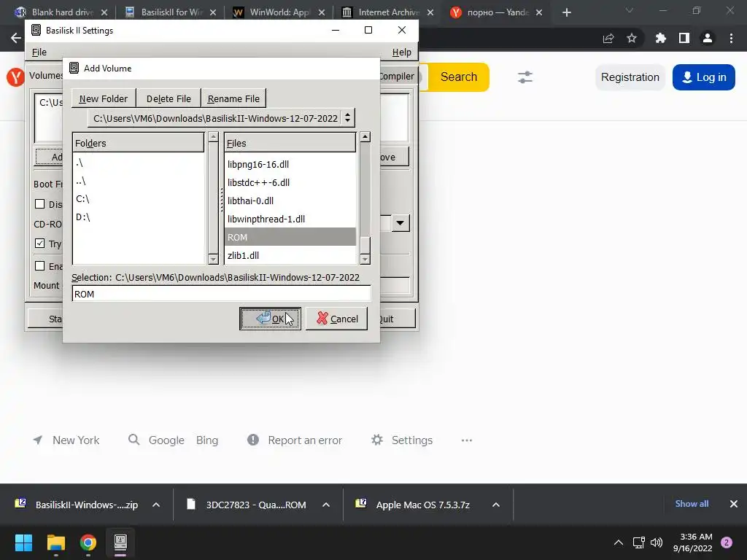Click the more options ellipsis on Yandex
This screenshot has height=560, width=747.
(467, 440)
